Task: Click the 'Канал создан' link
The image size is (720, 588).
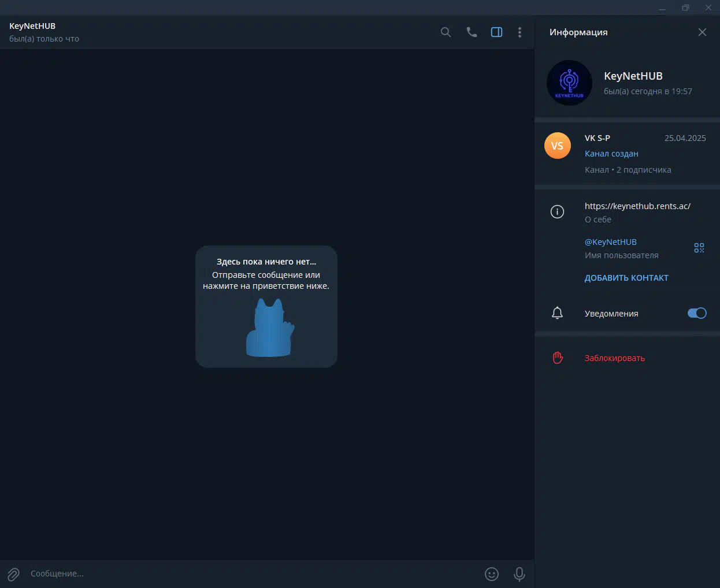Action: [x=611, y=154]
